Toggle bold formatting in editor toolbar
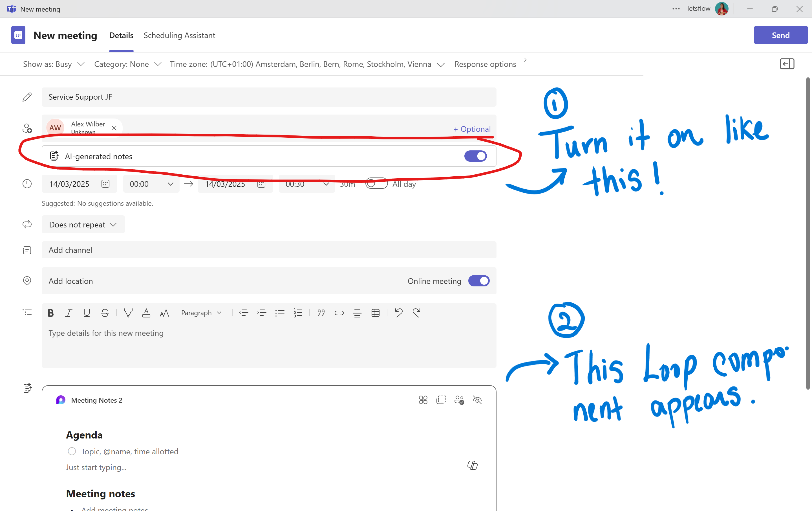The height and width of the screenshot is (511, 812). pos(50,313)
